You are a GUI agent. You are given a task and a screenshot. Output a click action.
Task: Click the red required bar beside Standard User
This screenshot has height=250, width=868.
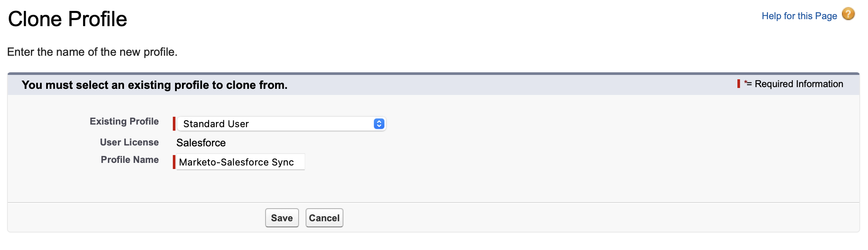tap(174, 124)
